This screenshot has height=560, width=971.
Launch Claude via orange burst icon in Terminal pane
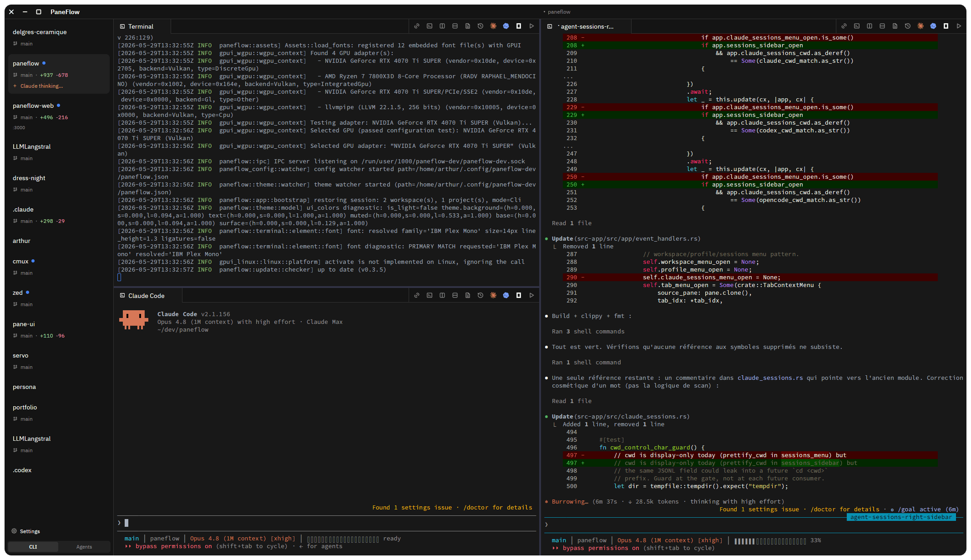tap(493, 26)
